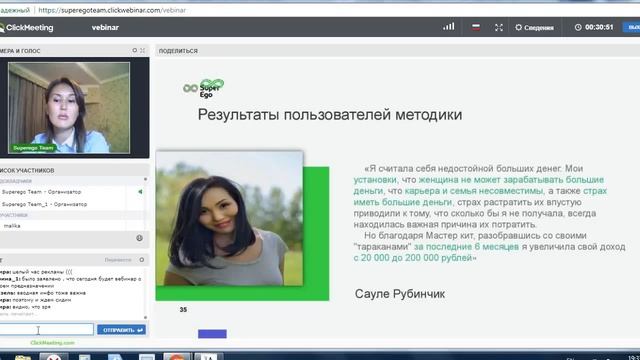
Task: Click the Superego Team name label on video
Action: click(33, 148)
